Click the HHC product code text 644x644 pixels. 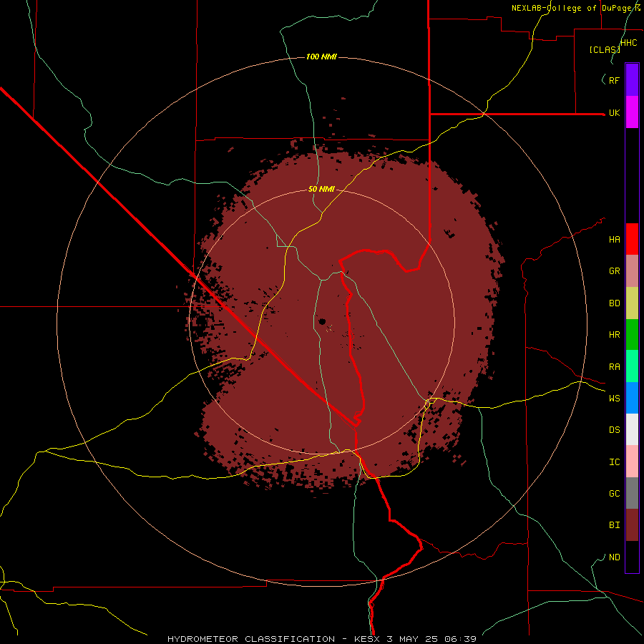(628, 43)
